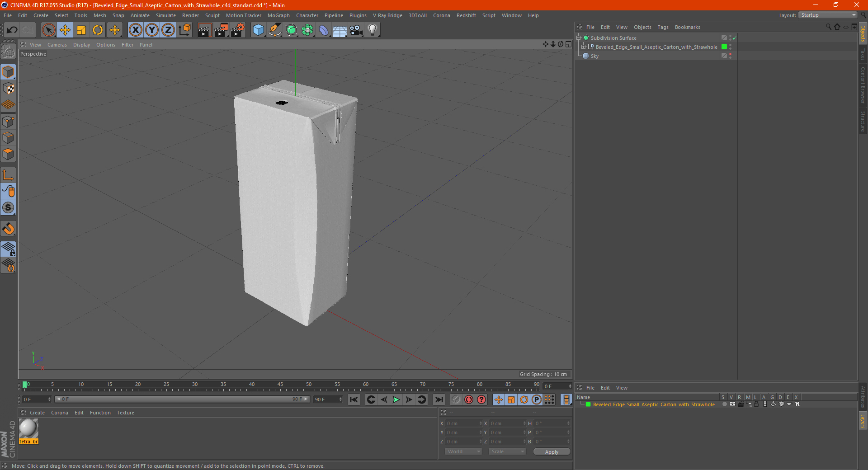Toggle X axis lock

[135, 30]
